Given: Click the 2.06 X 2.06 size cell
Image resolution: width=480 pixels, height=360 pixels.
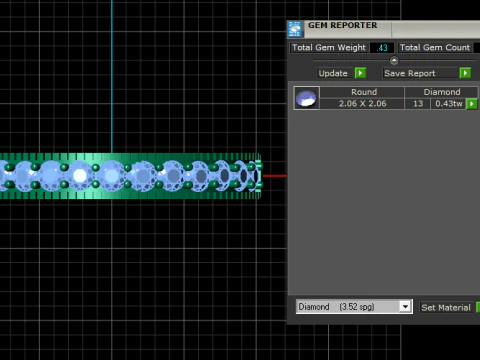Looking at the screenshot, I should 362,104.
